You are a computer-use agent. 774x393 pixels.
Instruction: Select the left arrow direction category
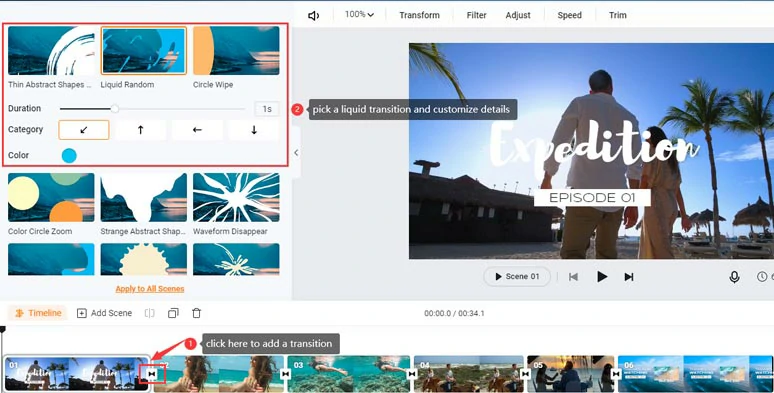click(x=197, y=130)
